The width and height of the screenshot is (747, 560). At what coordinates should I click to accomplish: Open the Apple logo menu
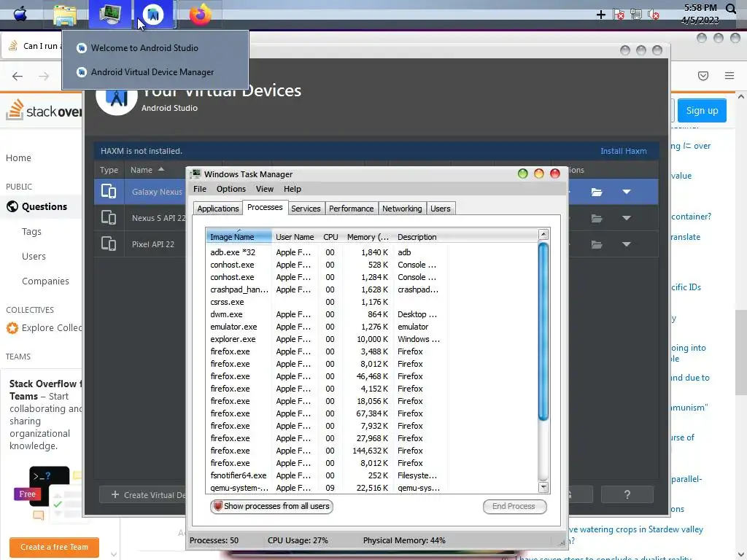[x=20, y=14]
